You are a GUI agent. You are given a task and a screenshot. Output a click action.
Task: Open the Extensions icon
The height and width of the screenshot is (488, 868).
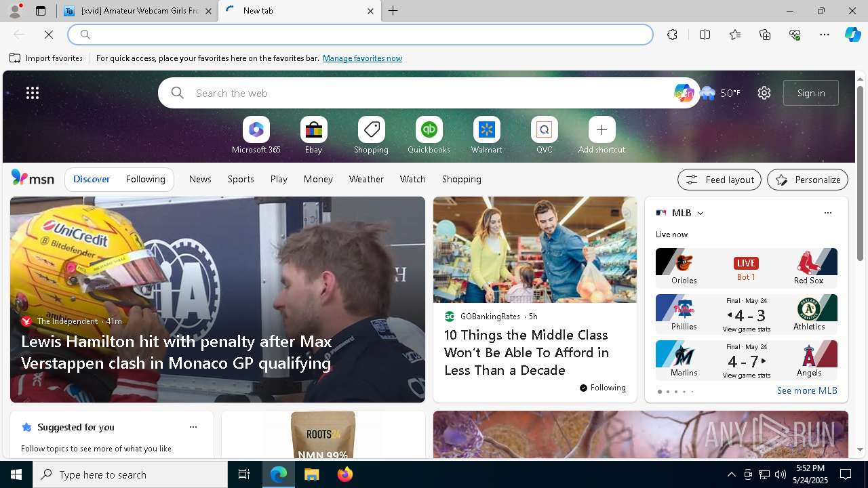tap(672, 35)
